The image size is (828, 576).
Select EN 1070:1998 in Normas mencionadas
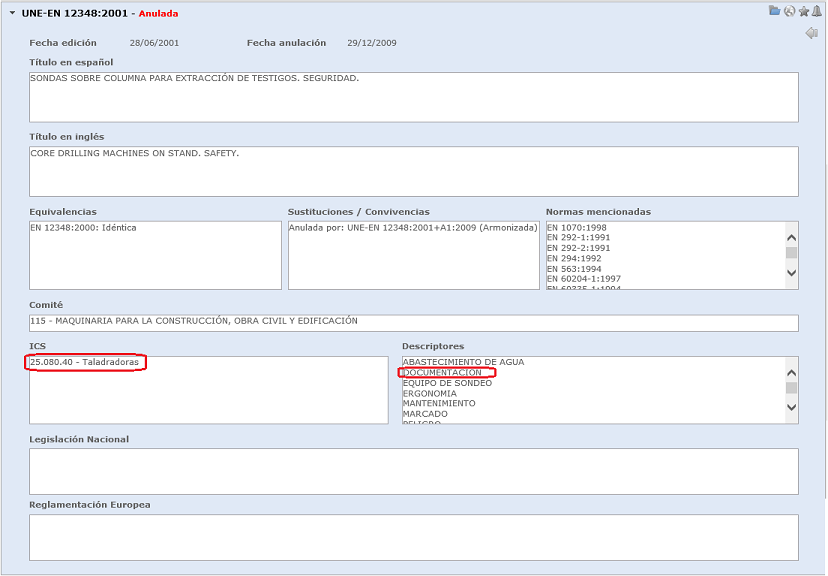(578, 228)
